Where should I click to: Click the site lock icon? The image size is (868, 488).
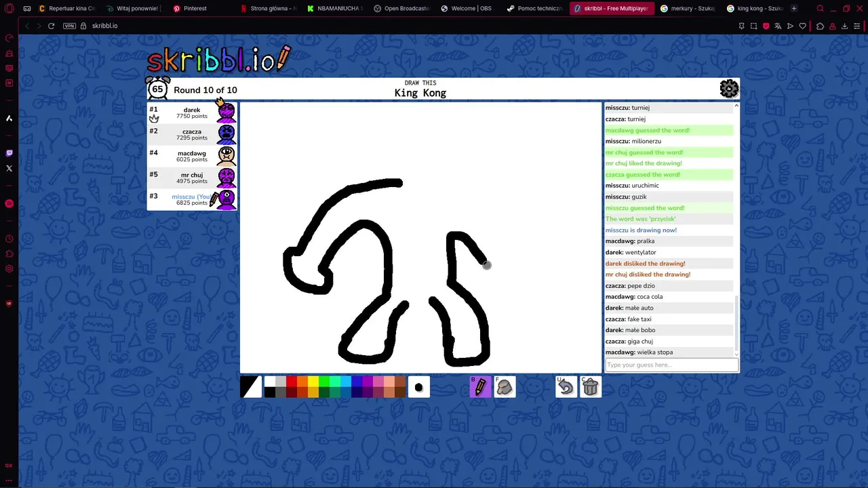(x=83, y=26)
